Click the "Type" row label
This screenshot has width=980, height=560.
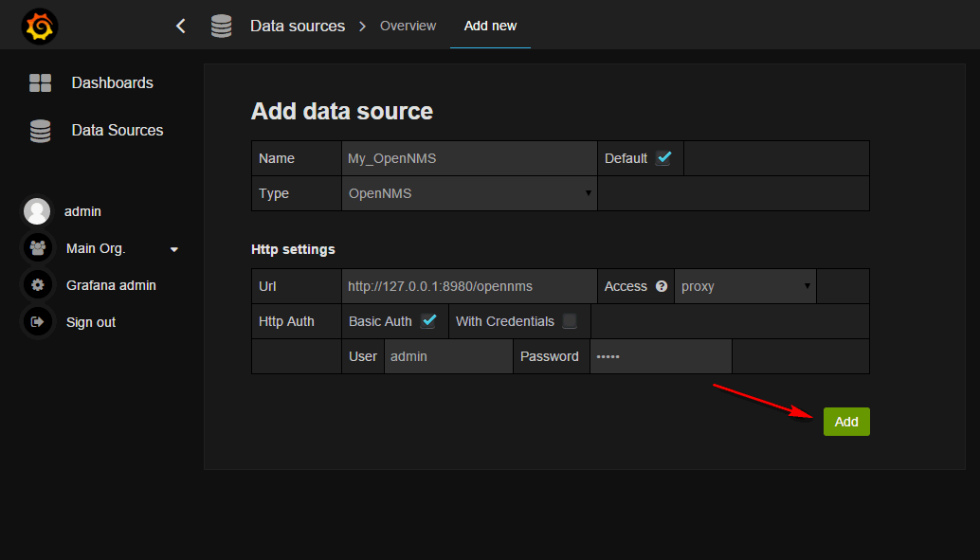[x=274, y=193]
